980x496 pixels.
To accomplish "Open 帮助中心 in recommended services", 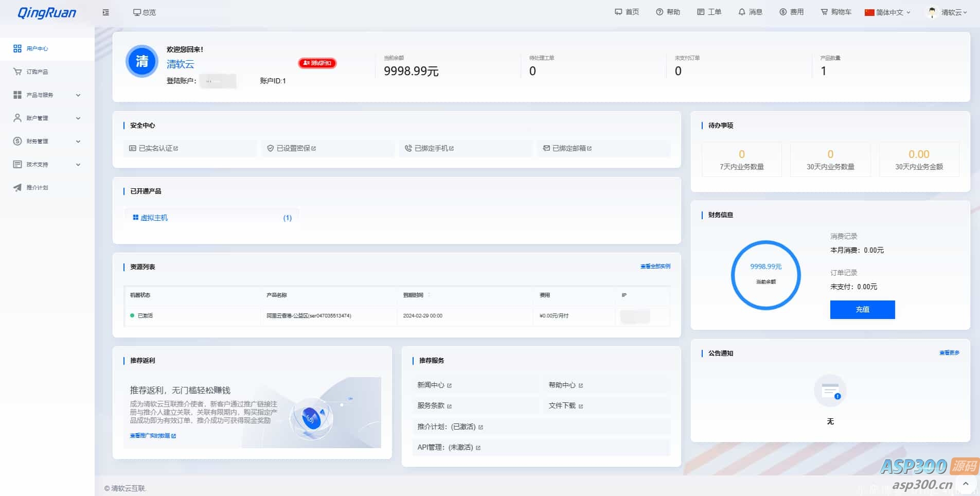I will pos(565,385).
